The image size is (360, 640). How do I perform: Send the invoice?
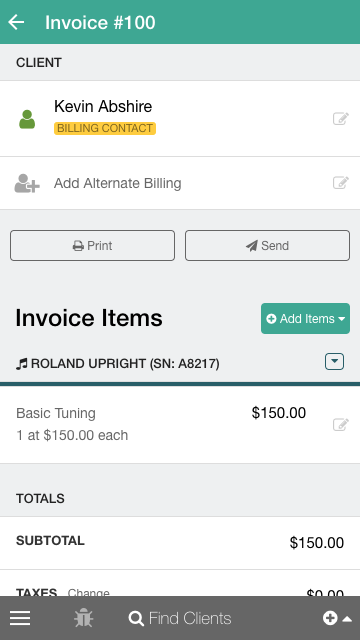click(x=267, y=245)
